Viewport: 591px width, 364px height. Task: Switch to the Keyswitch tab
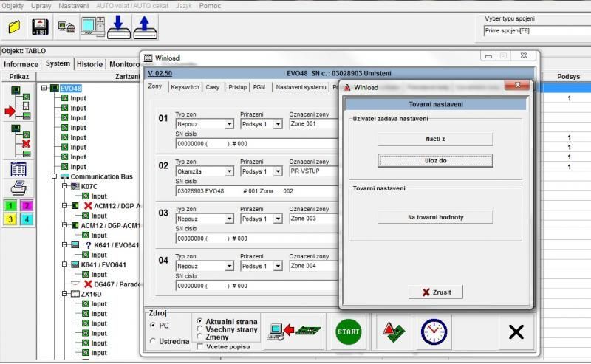(x=184, y=87)
